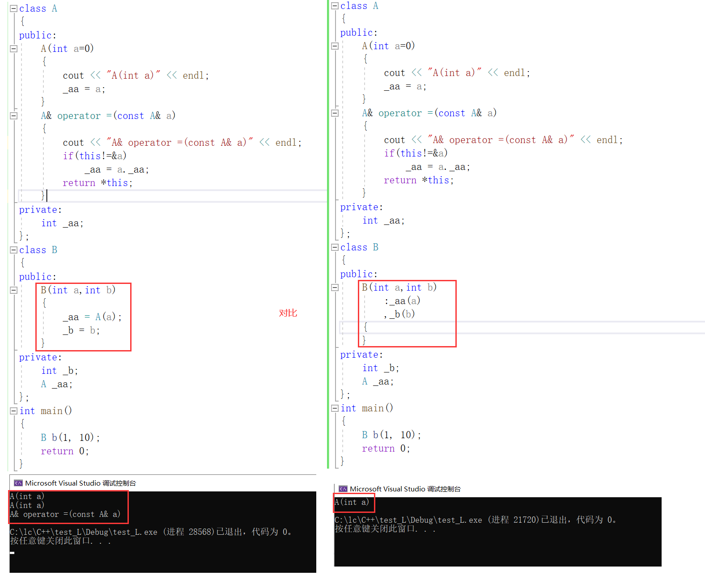705x588 pixels.
Task: Collapse B(int a,int b) constructor in right editor
Action: point(335,288)
